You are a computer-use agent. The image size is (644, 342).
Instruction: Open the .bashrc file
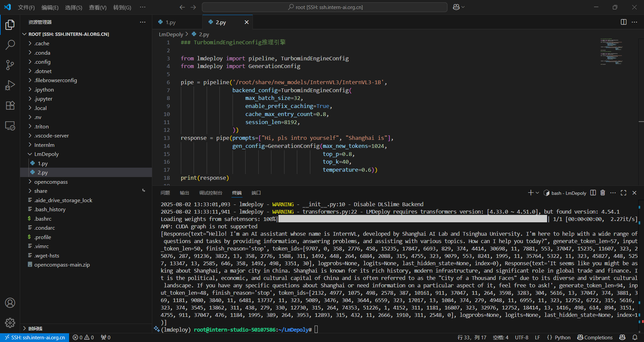click(x=86, y=219)
